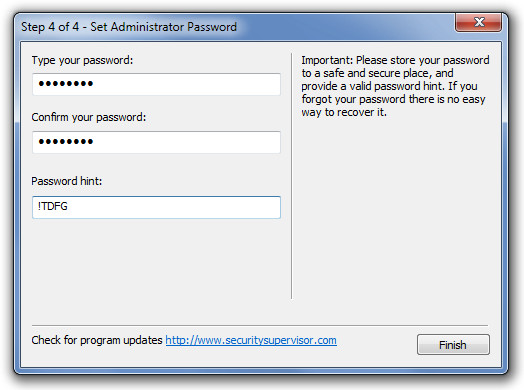
Task: Select the Password hint input box
Action: click(x=156, y=207)
